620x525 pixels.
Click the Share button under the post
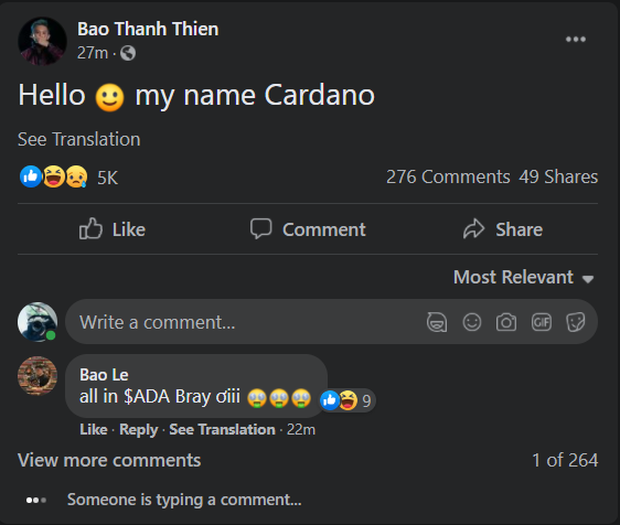(503, 229)
